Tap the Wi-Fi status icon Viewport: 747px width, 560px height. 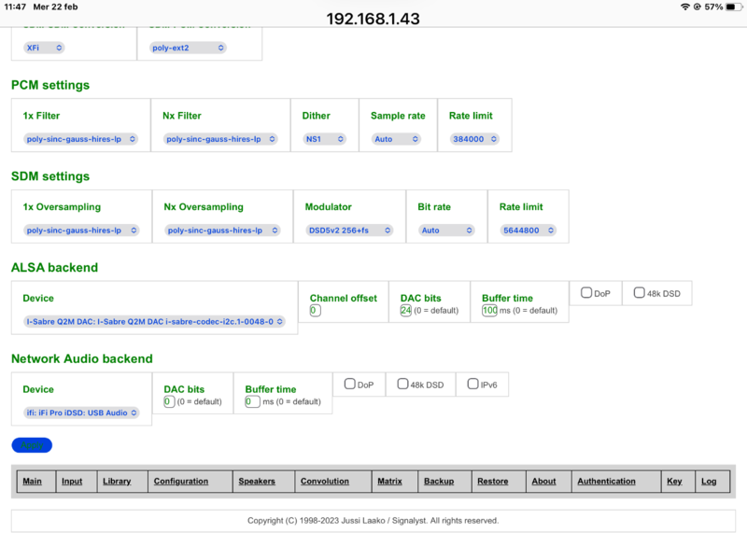(685, 7)
